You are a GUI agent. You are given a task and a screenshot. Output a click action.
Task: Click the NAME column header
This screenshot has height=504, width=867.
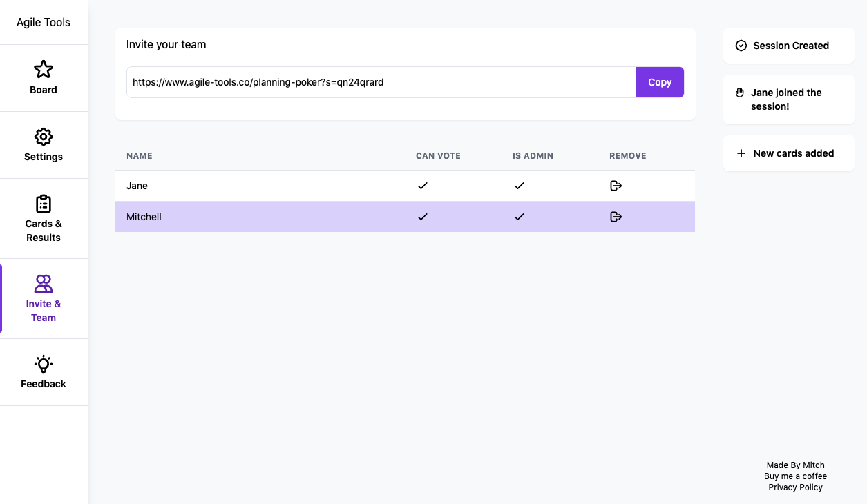[x=140, y=156]
